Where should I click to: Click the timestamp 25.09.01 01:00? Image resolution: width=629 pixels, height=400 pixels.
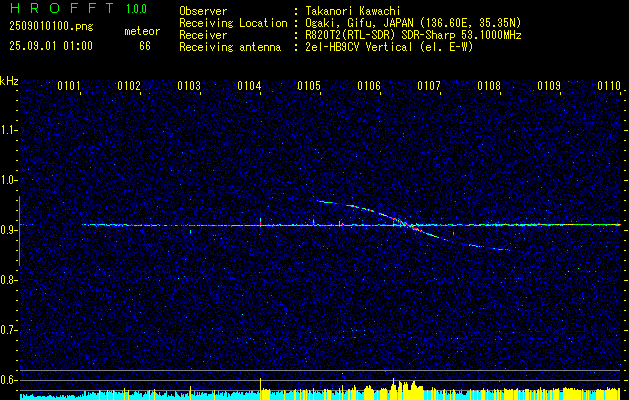point(51,46)
